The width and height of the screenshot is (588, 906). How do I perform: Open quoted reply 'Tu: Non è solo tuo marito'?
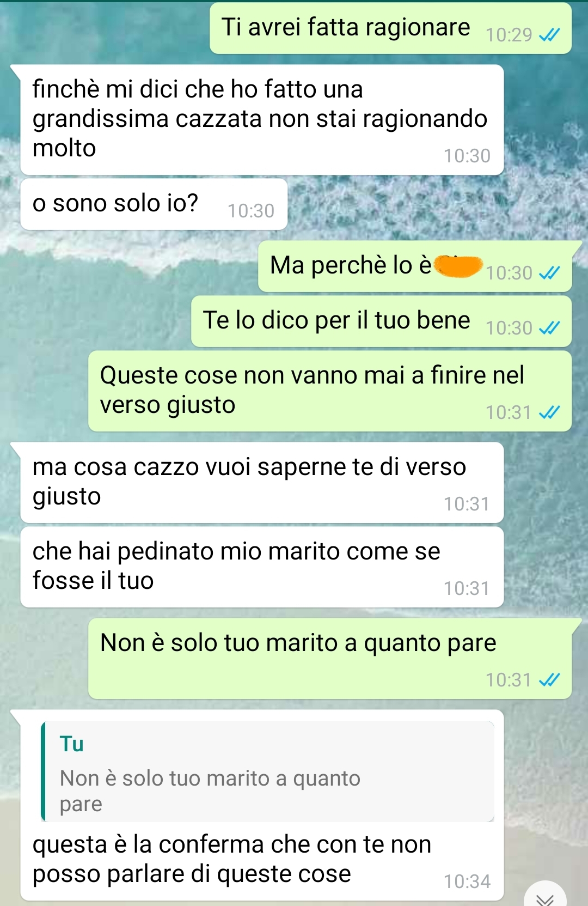pyautogui.click(x=267, y=771)
